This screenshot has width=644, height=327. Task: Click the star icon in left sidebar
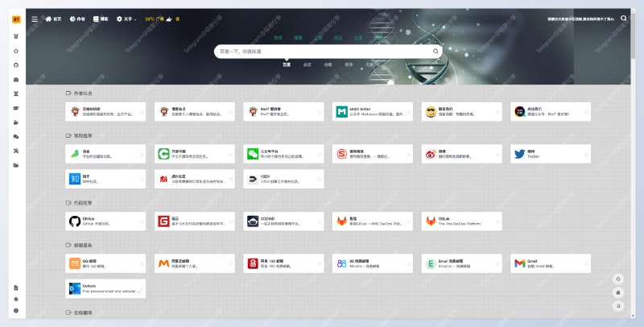(16, 51)
